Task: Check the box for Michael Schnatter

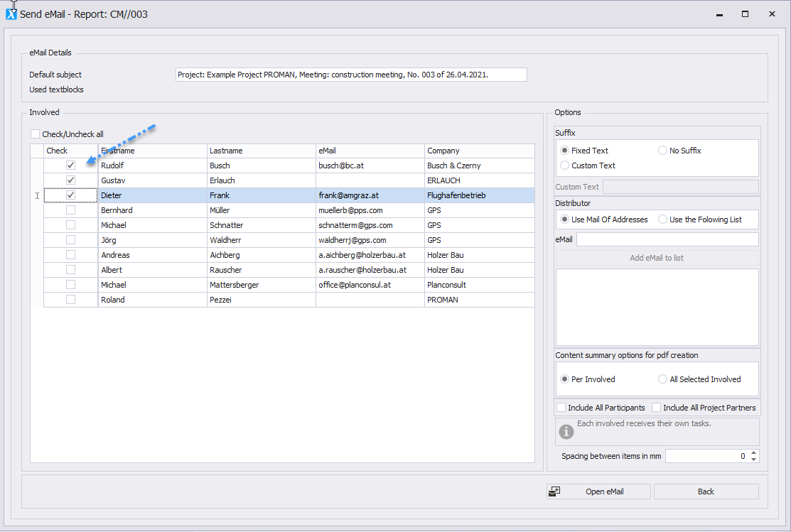Action: click(70, 225)
